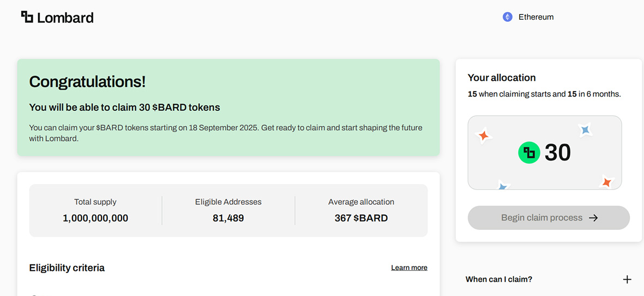The height and width of the screenshot is (296, 644).
Task: Select the Eligible Addresses 81,489 stat
Action: pyautogui.click(x=228, y=211)
